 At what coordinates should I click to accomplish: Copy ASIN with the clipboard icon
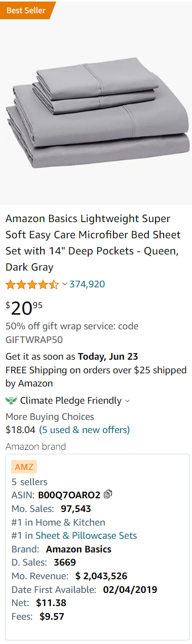107,495
